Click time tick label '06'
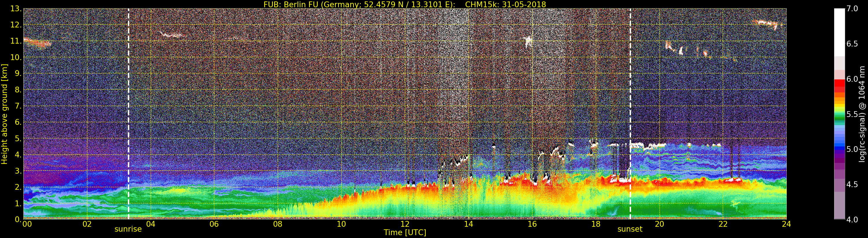 [x=214, y=224]
